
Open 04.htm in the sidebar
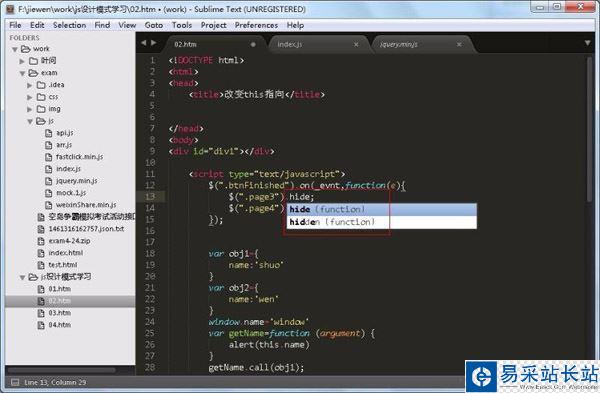tap(60, 325)
